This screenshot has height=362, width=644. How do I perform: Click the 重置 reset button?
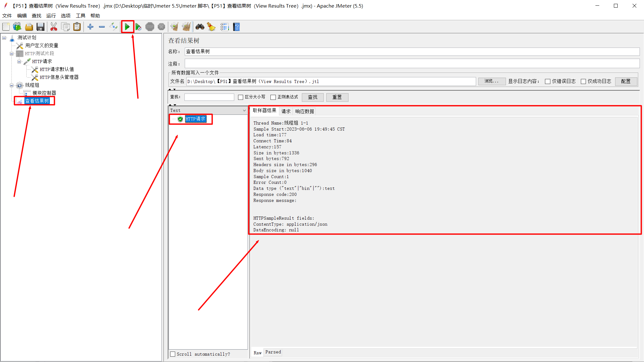pos(337,97)
